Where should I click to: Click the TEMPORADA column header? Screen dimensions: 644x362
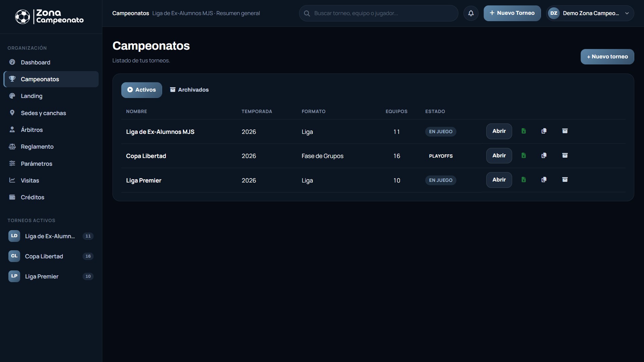click(x=257, y=111)
